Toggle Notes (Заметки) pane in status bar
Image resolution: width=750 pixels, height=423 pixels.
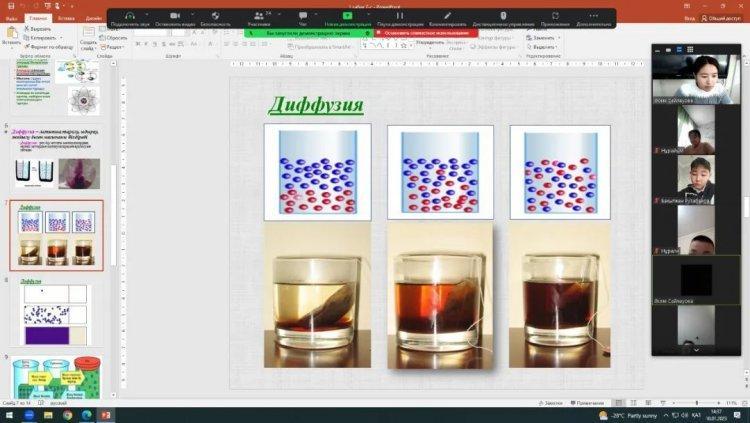(x=551, y=403)
